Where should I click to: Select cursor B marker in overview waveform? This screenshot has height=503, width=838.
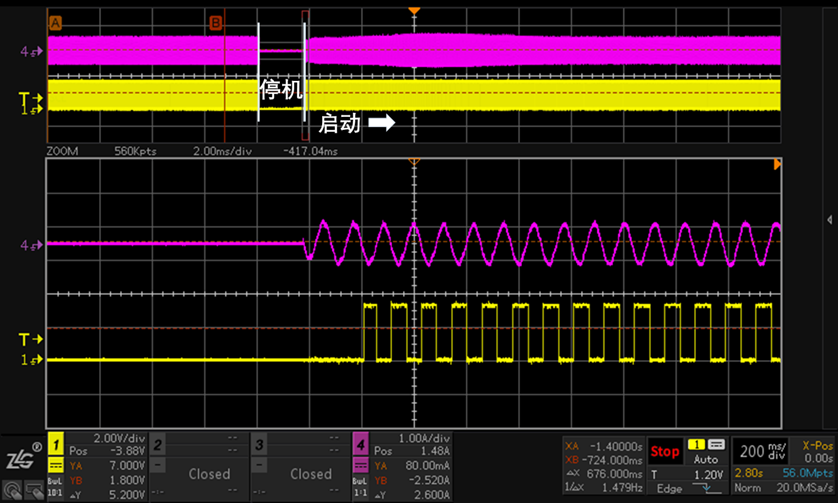click(215, 22)
